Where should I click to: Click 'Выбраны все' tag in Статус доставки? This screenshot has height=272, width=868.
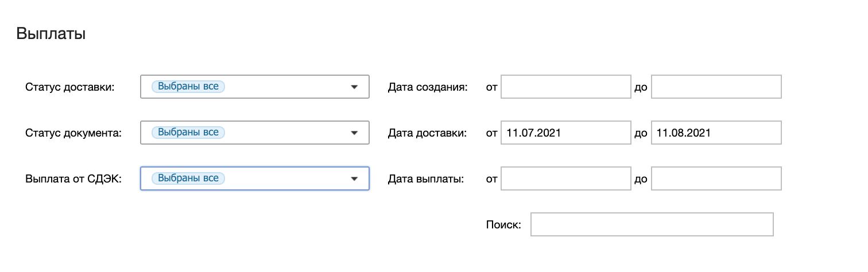click(188, 87)
